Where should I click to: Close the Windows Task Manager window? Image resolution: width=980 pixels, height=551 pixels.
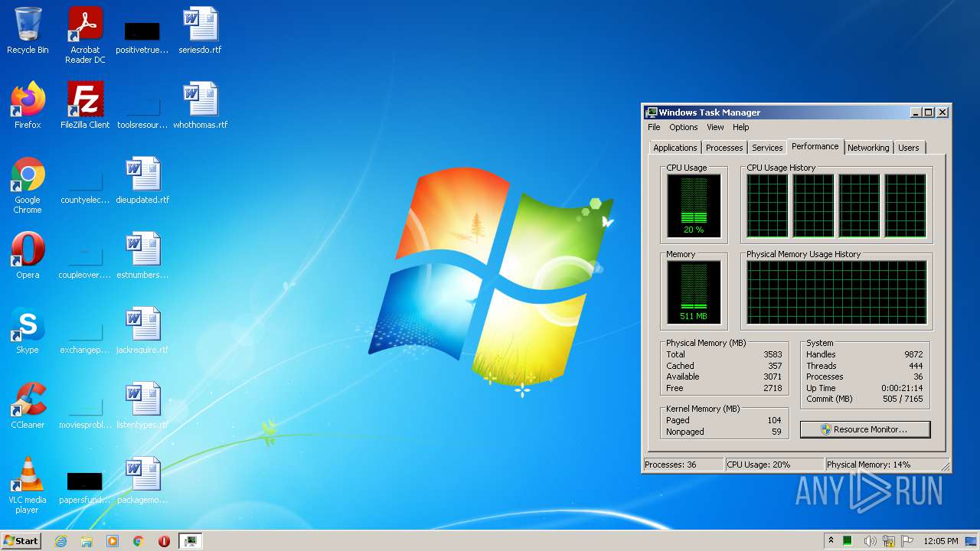[x=942, y=112]
